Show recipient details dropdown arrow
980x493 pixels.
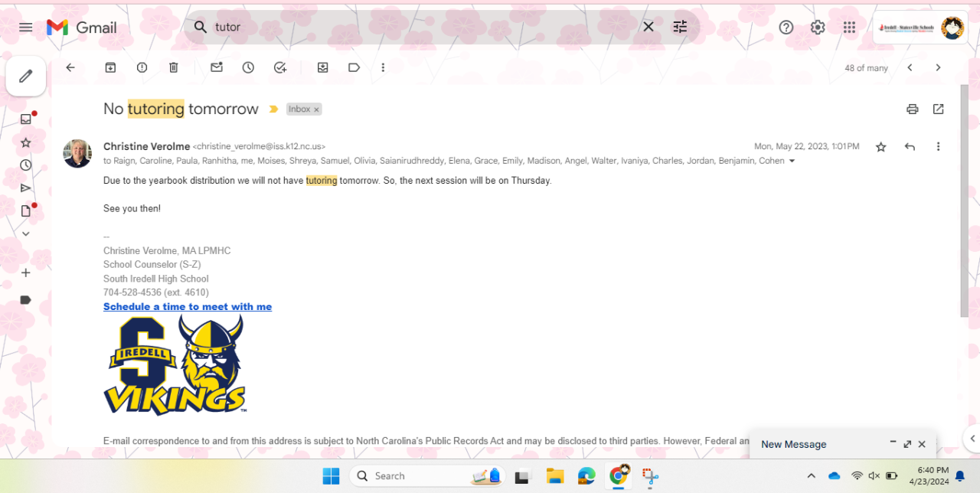point(792,161)
